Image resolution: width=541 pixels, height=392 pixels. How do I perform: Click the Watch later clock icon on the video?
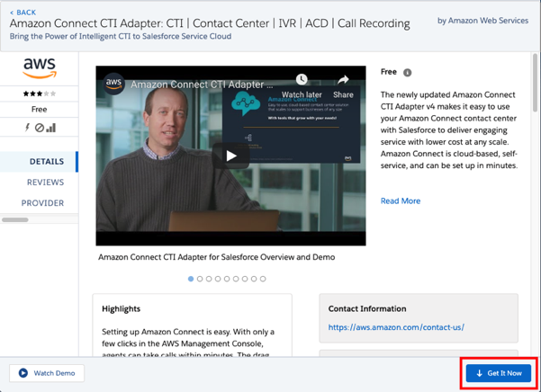coord(302,80)
